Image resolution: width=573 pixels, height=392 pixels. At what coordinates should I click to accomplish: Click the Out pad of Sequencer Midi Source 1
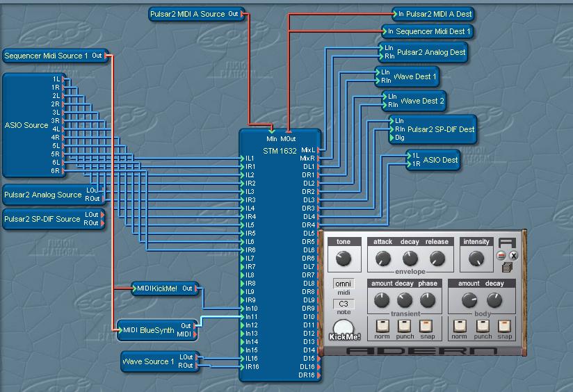(x=106, y=56)
